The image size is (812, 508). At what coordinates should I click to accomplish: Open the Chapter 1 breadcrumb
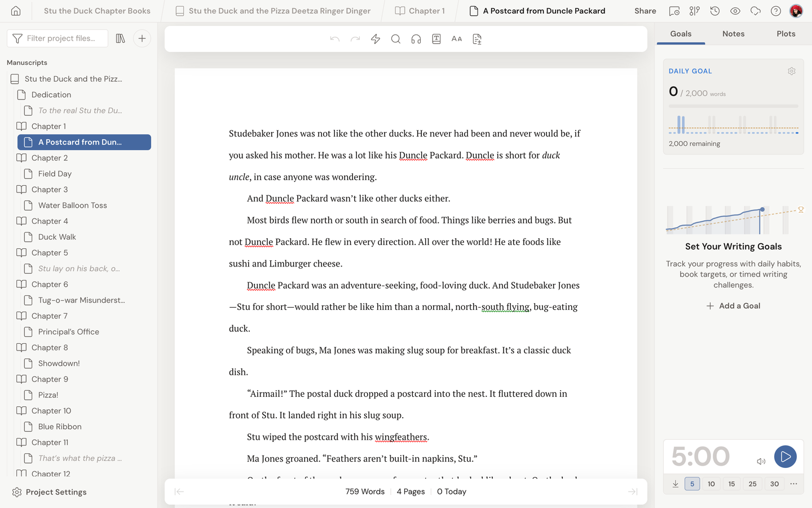tap(420, 11)
